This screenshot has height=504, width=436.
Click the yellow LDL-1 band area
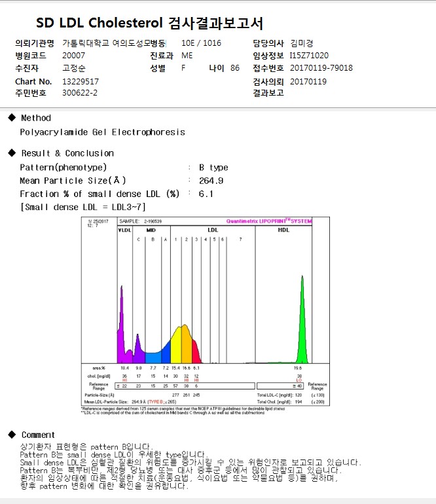pos(176,346)
